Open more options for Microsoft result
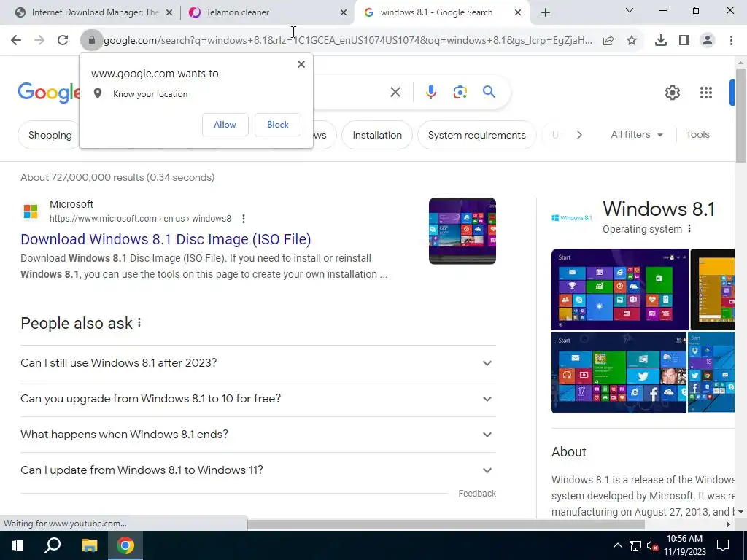Screen dimensions: 747x560 coord(244,219)
